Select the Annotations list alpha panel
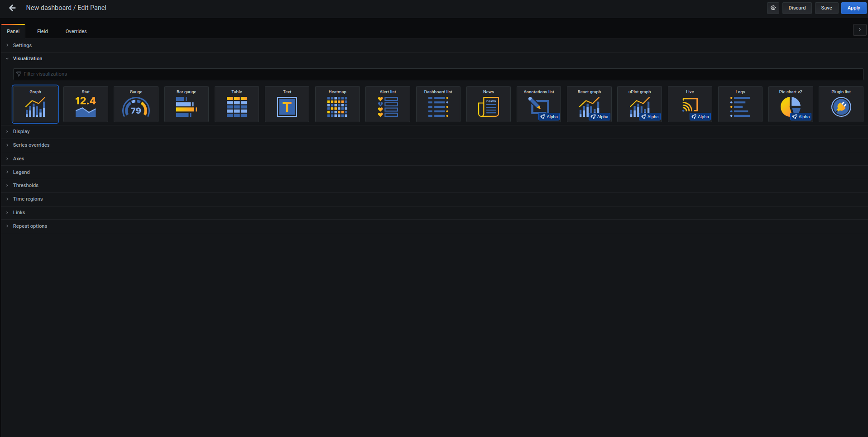Image resolution: width=868 pixels, height=437 pixels. [539, 104]
